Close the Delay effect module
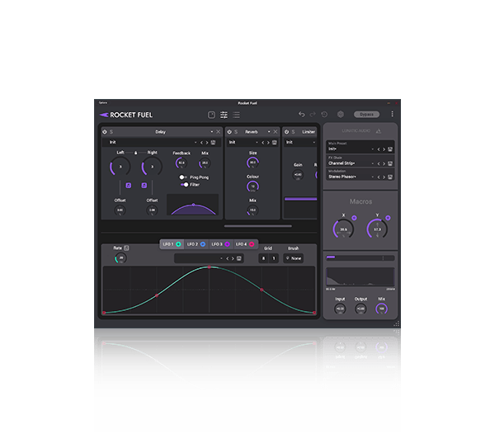This screenshot has height=448, width=495. point(219,131)
